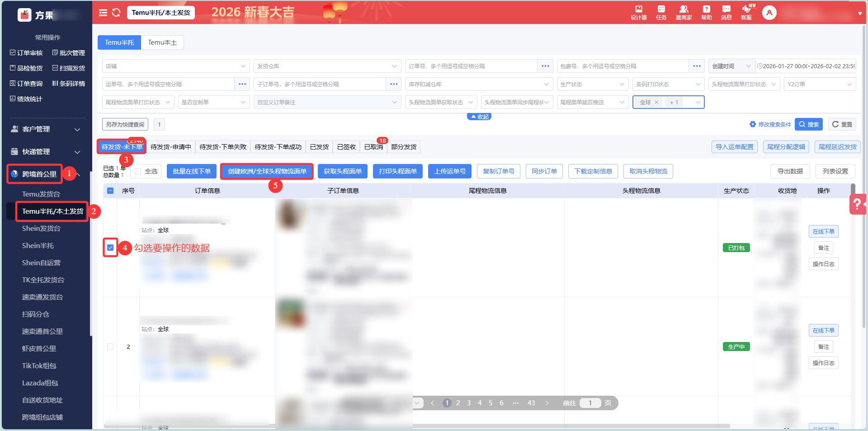868x431 pixels.
Task: Open the 发货仓库 warehouse dropdown
Action: pyautogui.click(x=327, y=66)
